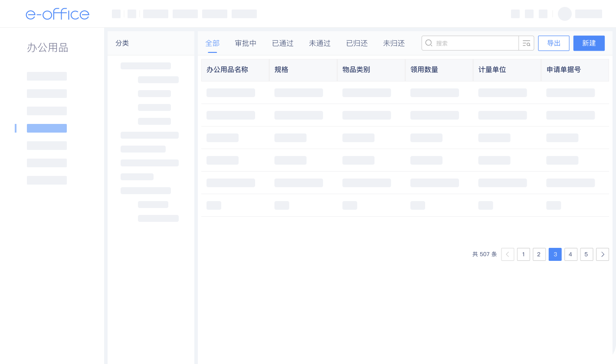
Task: Open the advanced search filter icon
Action: click(527, 43)
